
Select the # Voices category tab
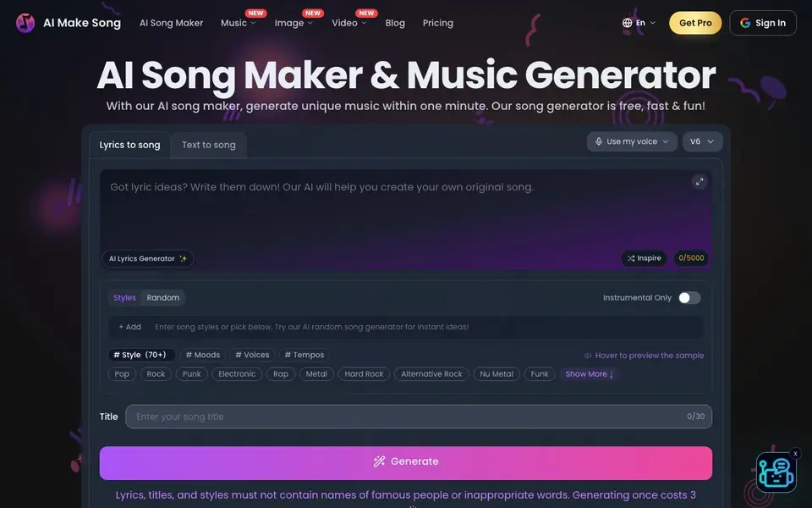[x=252, y=355]
